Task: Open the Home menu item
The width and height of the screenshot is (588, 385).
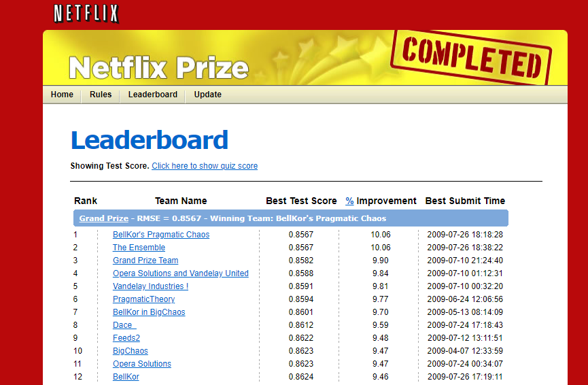Action: (63, 95)
